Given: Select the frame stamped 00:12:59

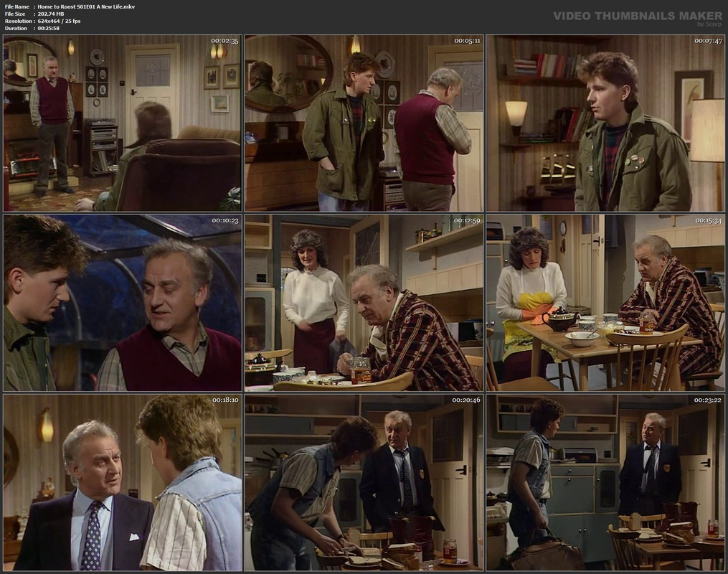Looking at the screenshot, I should [364, 303].
